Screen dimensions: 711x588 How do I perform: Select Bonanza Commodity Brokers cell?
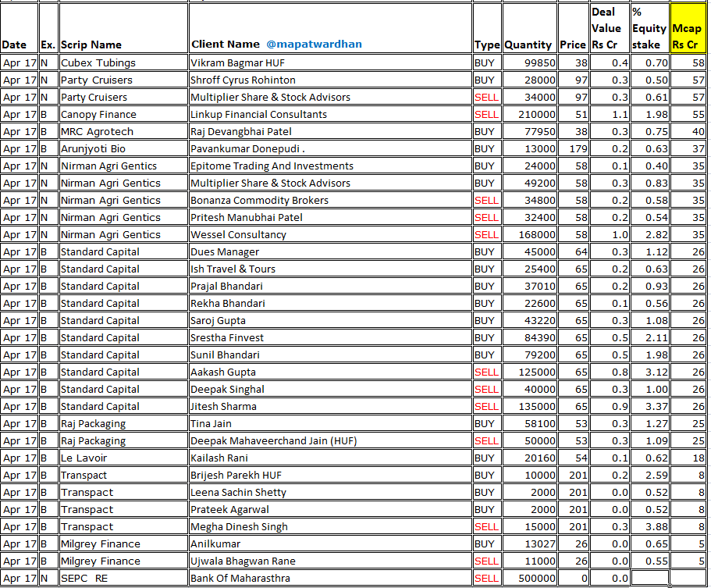pyautogui.click(x=330, y=200)
